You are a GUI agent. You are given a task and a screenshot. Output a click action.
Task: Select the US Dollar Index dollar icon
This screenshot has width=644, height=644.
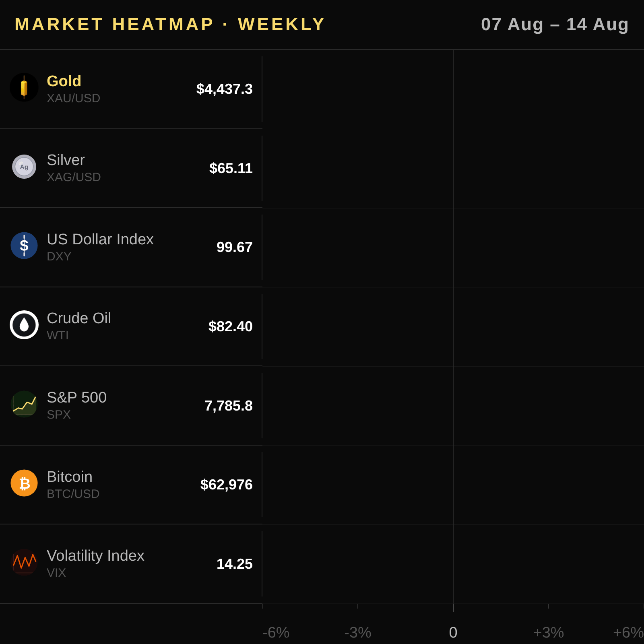pos(24,246)
